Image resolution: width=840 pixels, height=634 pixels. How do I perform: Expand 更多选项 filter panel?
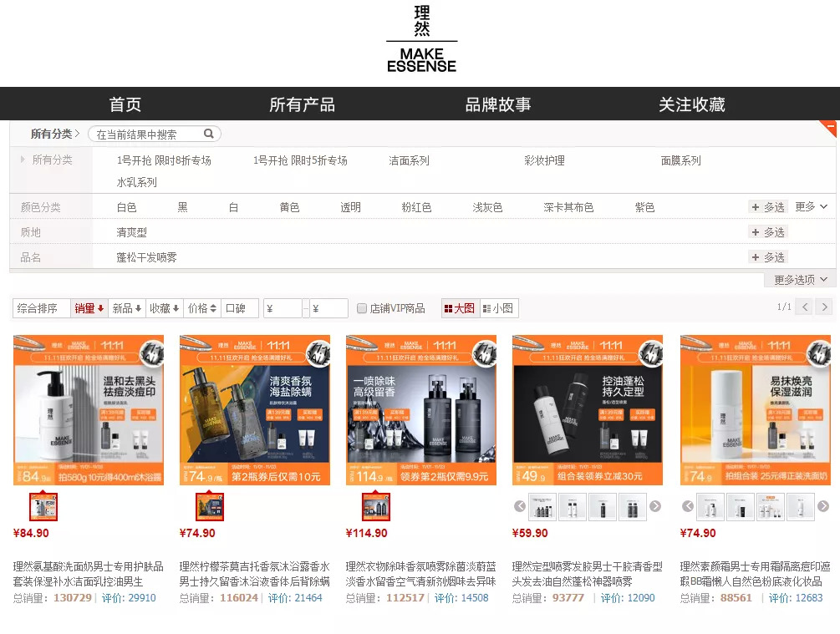801,280
